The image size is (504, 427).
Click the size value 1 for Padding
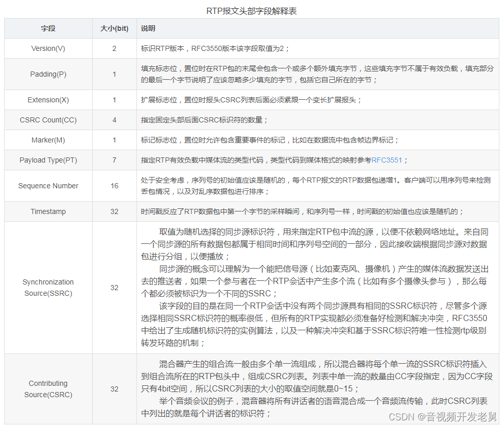(x=114, y=74)
